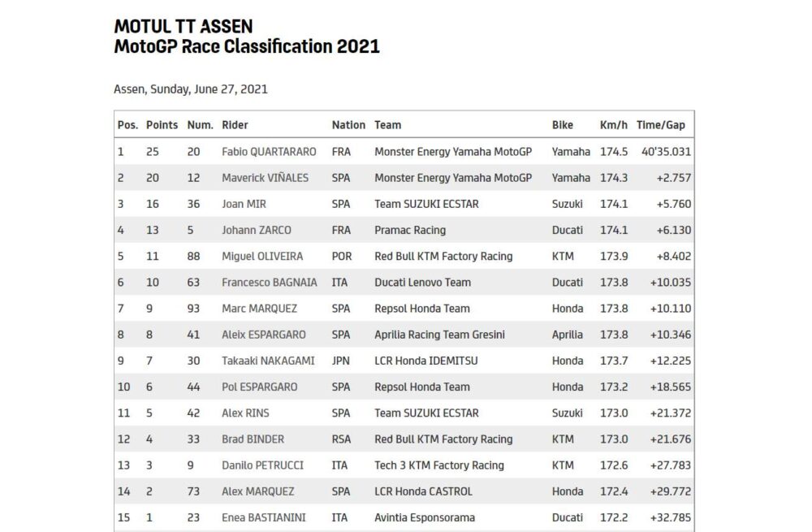Viewport: 812px width, 532px height.
Task: Select Danilo PETRUCCI in the table
Action: point(262,465)
